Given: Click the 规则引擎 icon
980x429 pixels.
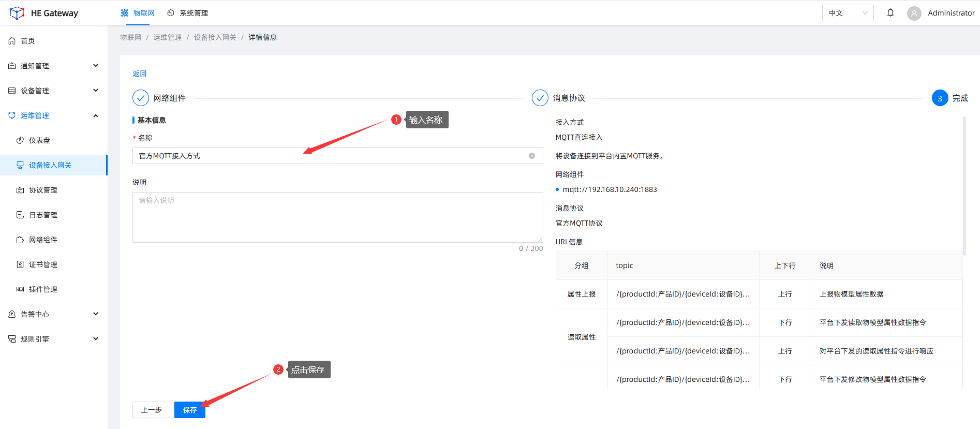Looking at the screenshot, I should pos(12,339).
